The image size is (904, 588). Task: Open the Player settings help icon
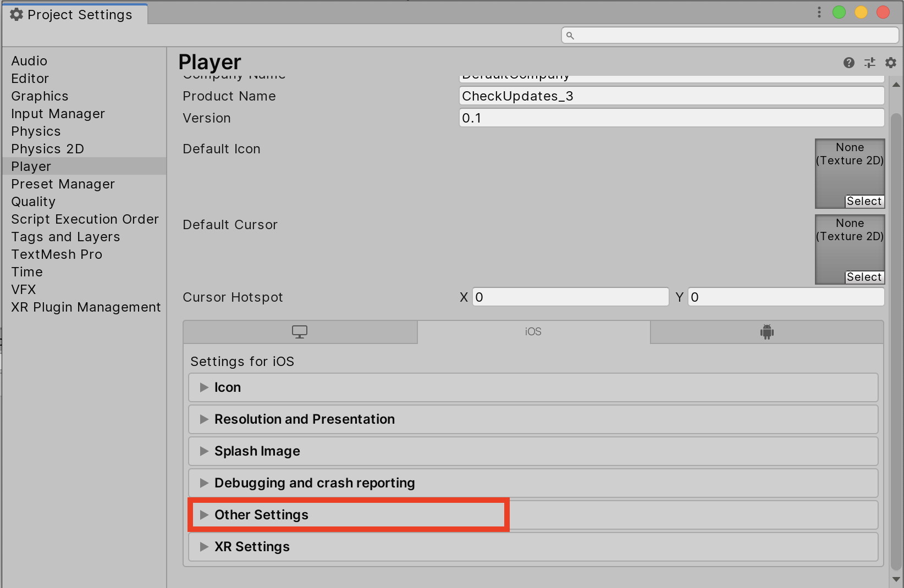tap(848, 63)
